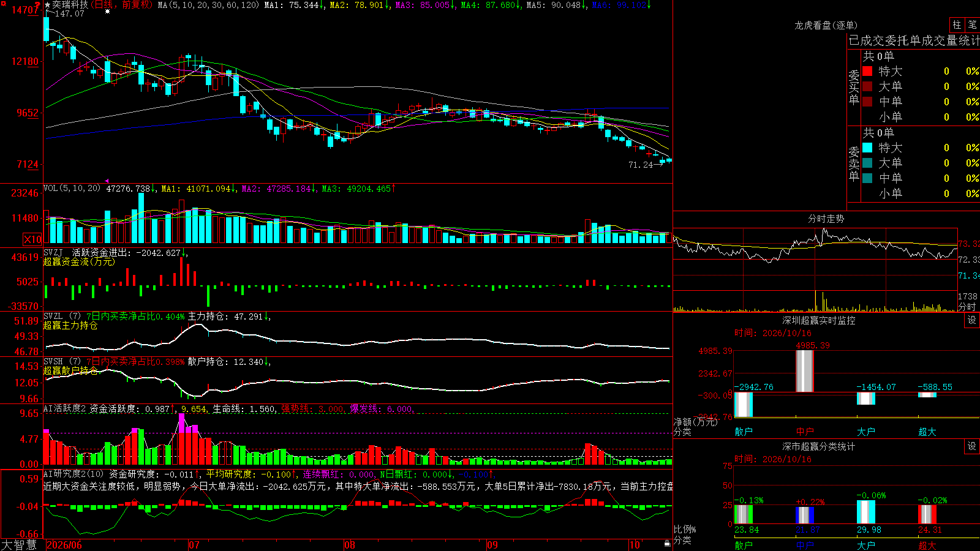
Task: Click the 中户 bar valued 4985.39
Action: point(804,371)
